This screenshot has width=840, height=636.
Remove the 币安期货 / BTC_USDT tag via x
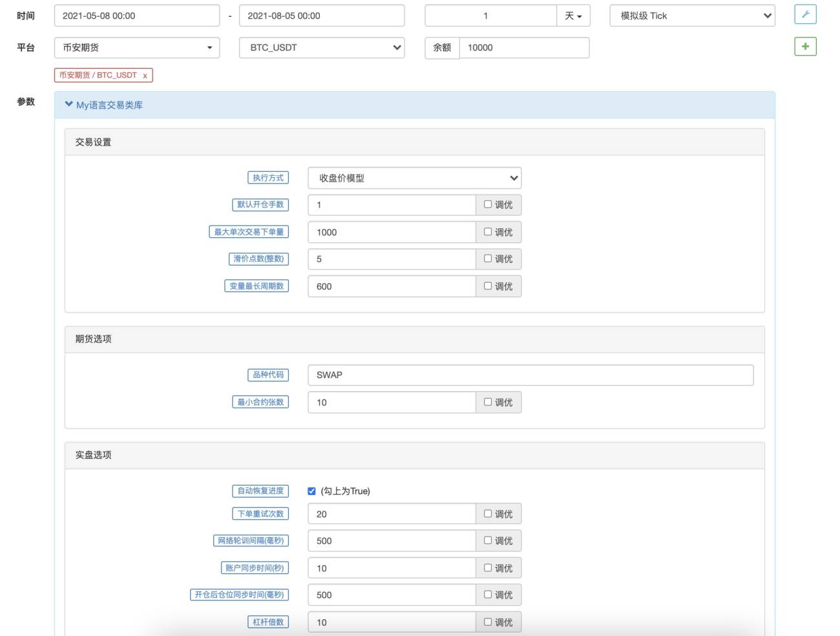145,76
